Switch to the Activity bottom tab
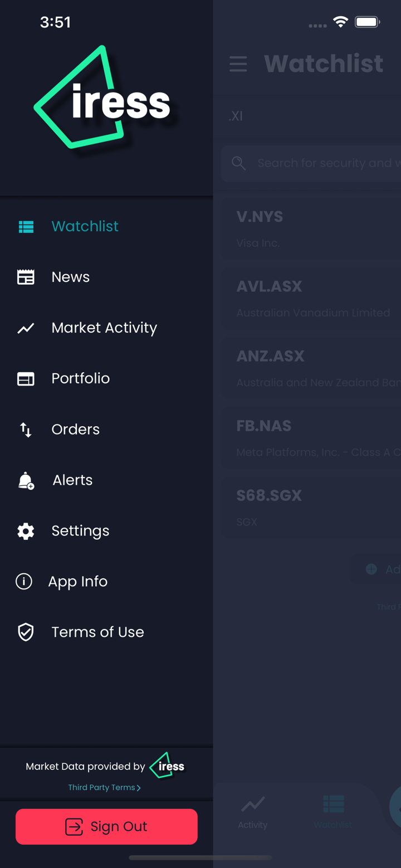Viewport: 401px width, 868px height. tap(253, 812)
